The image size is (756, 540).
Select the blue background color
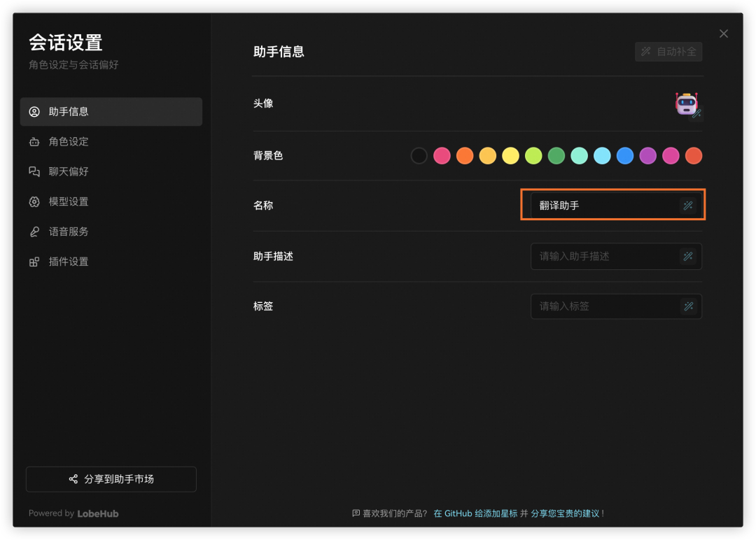(625, 155)
